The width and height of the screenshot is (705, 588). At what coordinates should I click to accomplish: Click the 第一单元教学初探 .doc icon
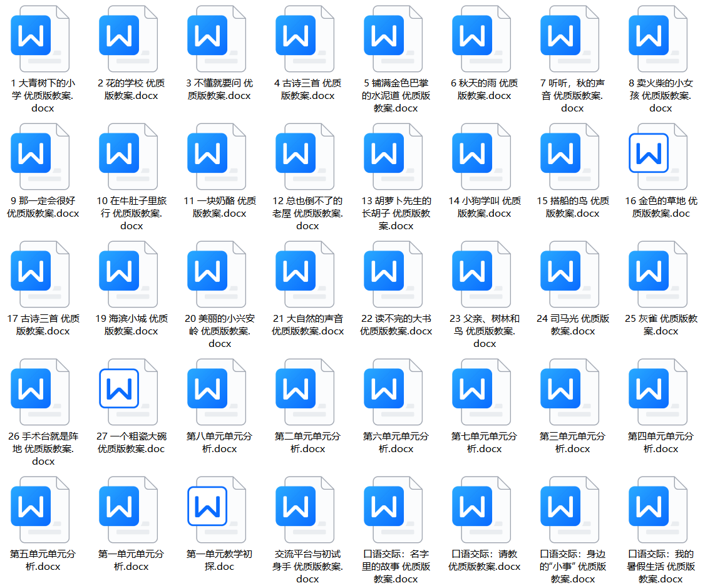(217, 510)
